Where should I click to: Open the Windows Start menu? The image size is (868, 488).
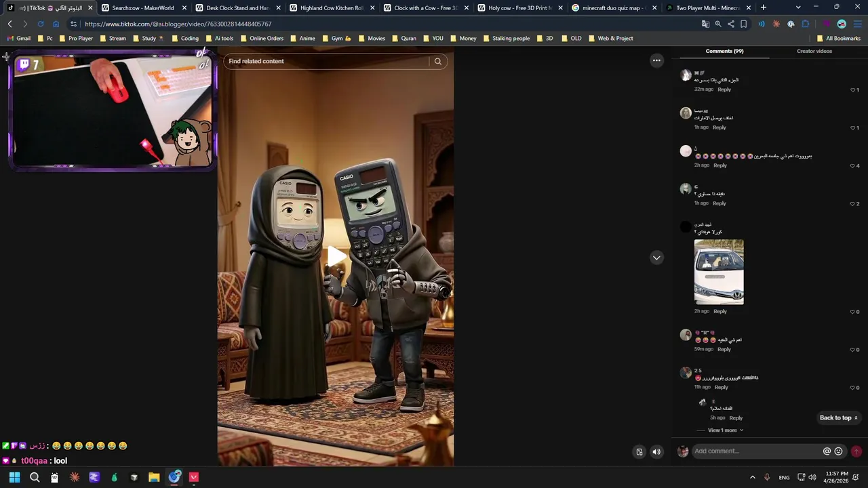pos(14,477)
